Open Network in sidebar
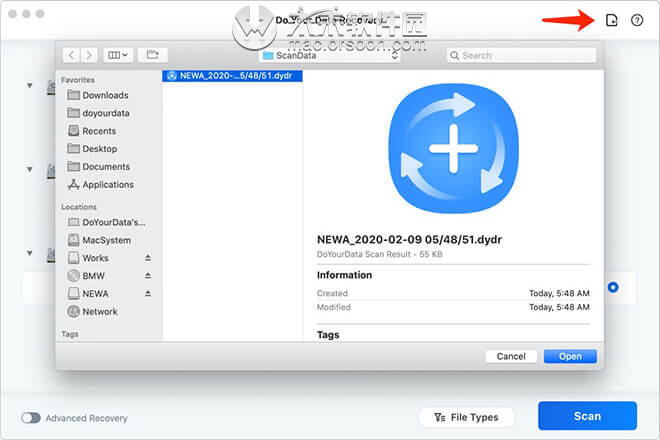This screenshot has height=440, width=660. [x=100, y=312]
